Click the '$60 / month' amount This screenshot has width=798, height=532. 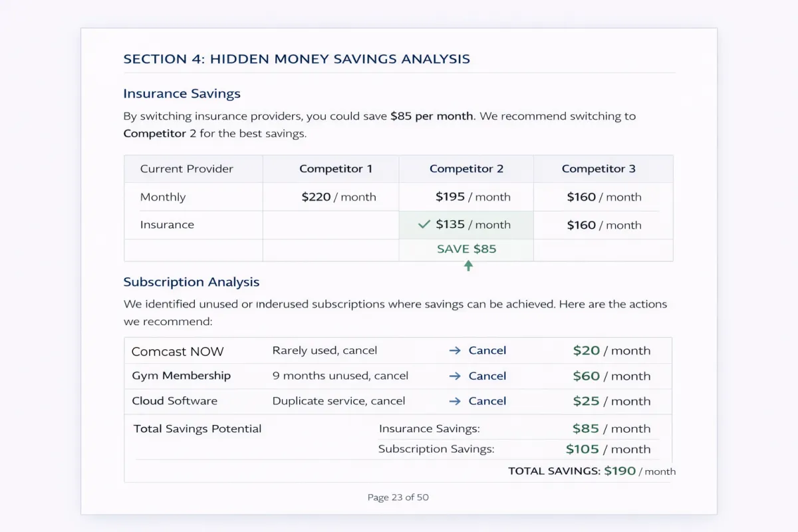[612, 376]
